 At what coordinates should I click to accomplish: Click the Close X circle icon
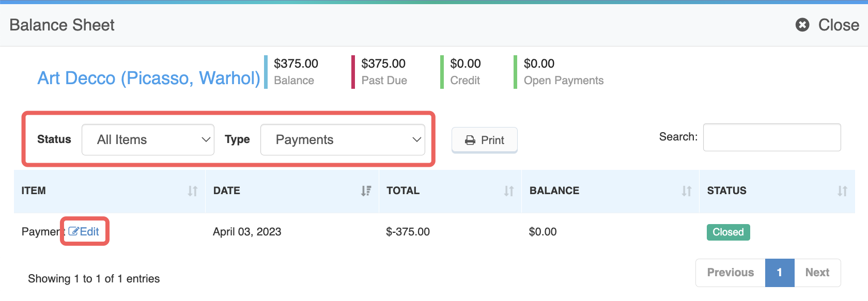coord(802,25)
